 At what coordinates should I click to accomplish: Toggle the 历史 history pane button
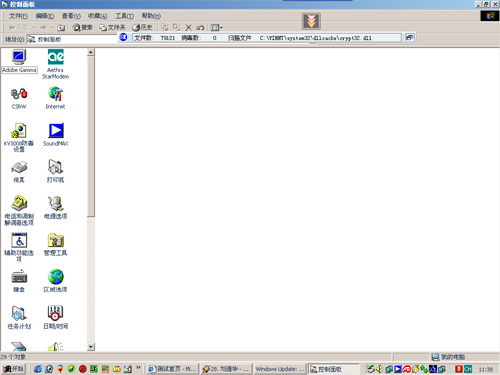(x=142, y=27)
